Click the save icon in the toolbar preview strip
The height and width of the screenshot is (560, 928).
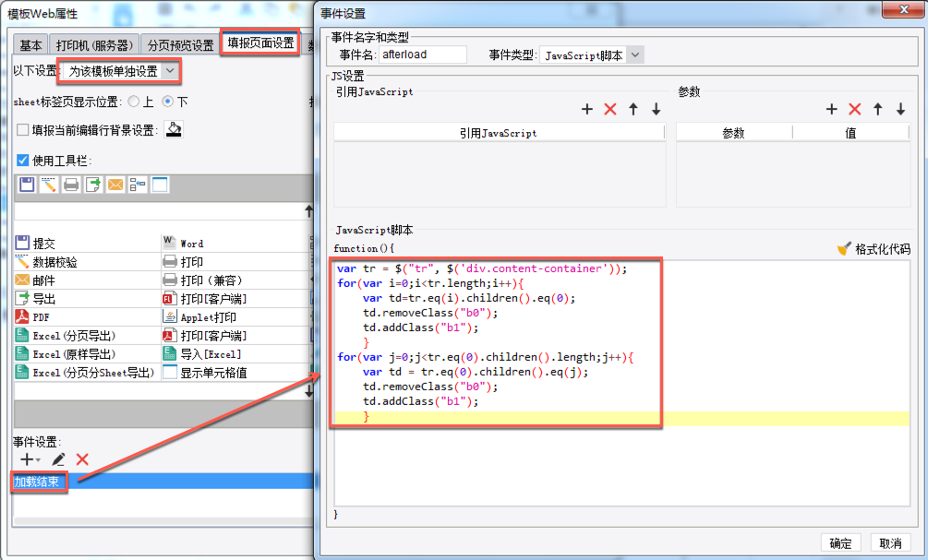point(27,185)
